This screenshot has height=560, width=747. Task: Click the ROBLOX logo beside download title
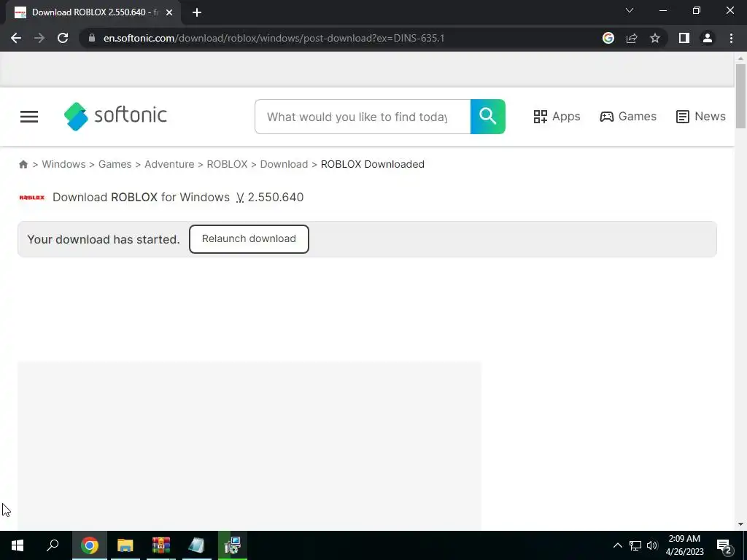(32, 198)
